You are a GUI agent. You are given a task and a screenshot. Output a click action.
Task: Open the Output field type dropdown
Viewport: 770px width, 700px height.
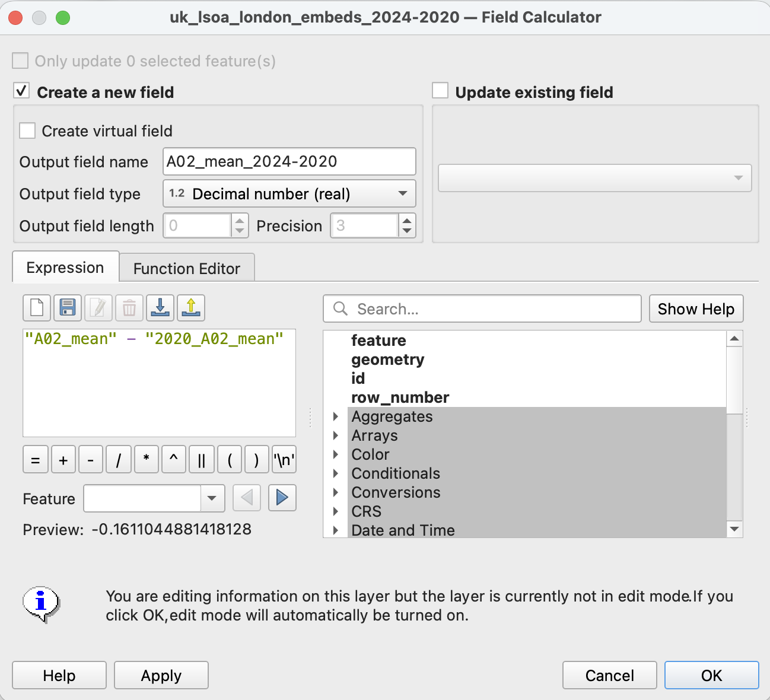(289, 194)
